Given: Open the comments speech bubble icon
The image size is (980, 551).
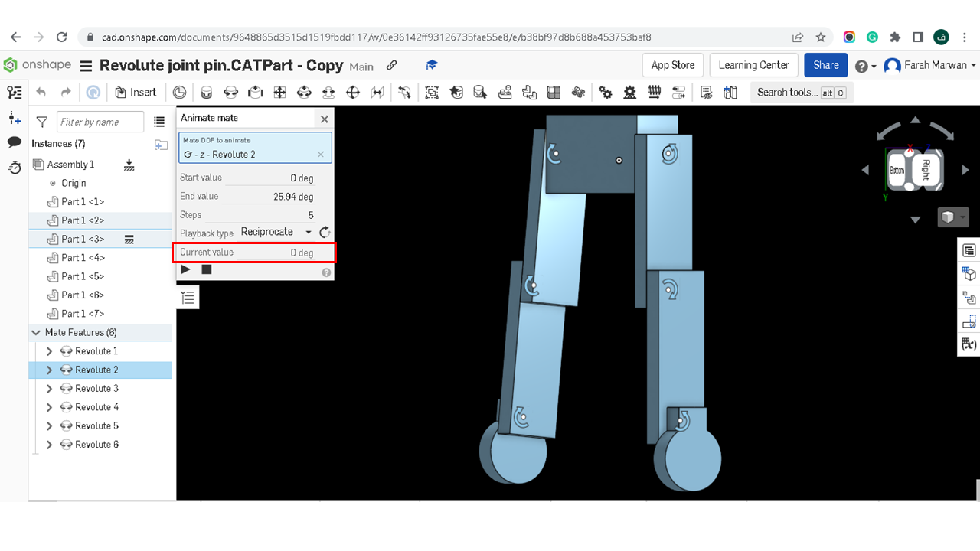Looking at the screenshot, I should click(14, 142).
